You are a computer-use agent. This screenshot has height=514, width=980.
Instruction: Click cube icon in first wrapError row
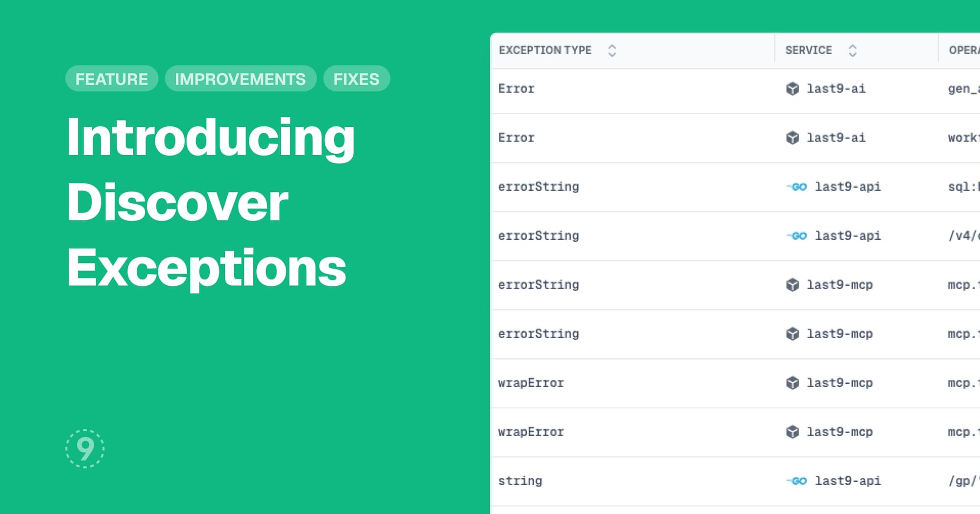coord(792,382)
